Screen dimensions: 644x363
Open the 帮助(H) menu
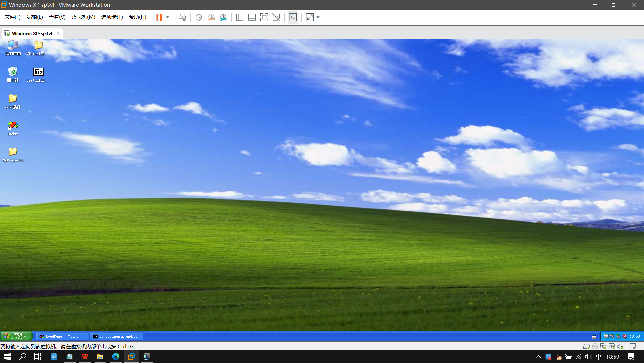tap(138, 17)
